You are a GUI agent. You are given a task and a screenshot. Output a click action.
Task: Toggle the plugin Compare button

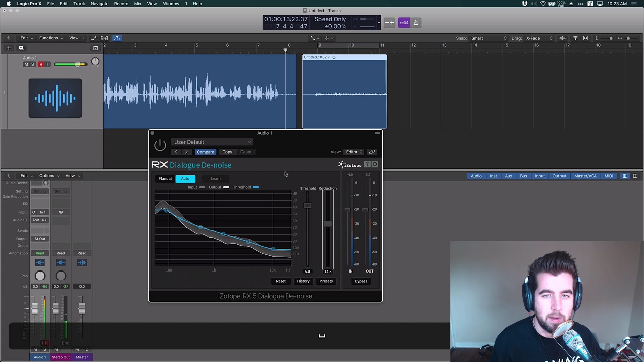(205, 152)
